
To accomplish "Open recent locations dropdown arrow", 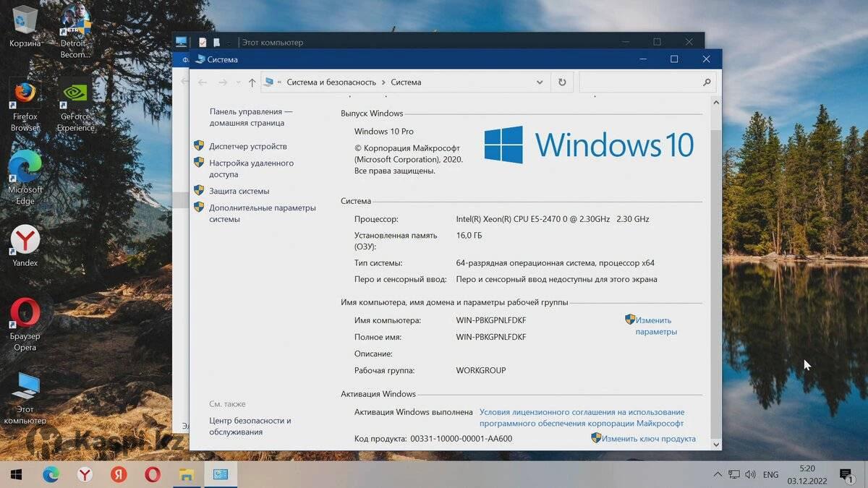I will [238, 82].
